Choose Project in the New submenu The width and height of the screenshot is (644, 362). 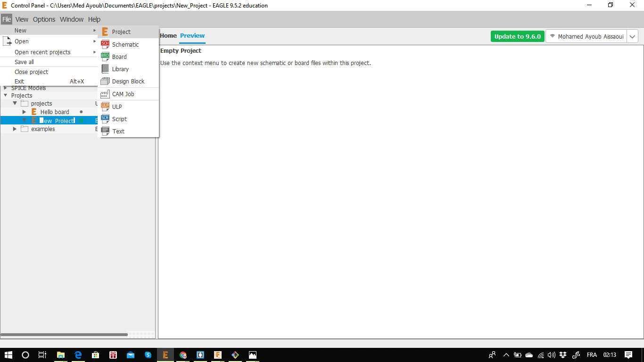click(x=128, y=32)
